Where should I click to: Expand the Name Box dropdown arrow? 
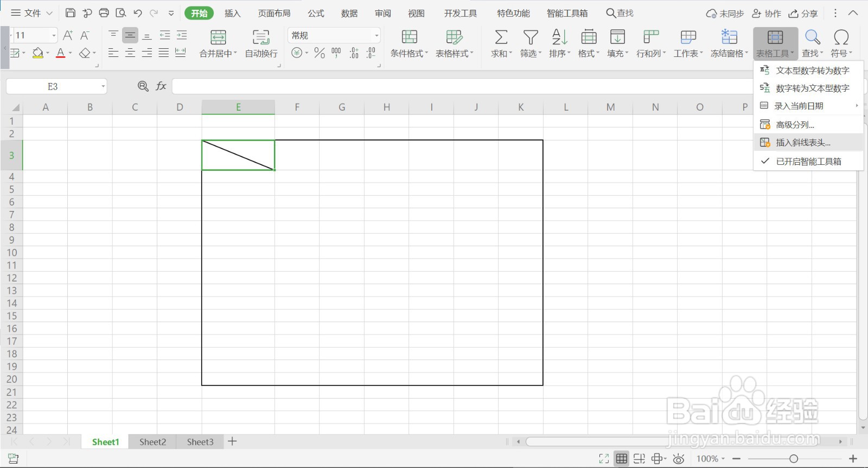pyautogui.click(x=103, y=86)
